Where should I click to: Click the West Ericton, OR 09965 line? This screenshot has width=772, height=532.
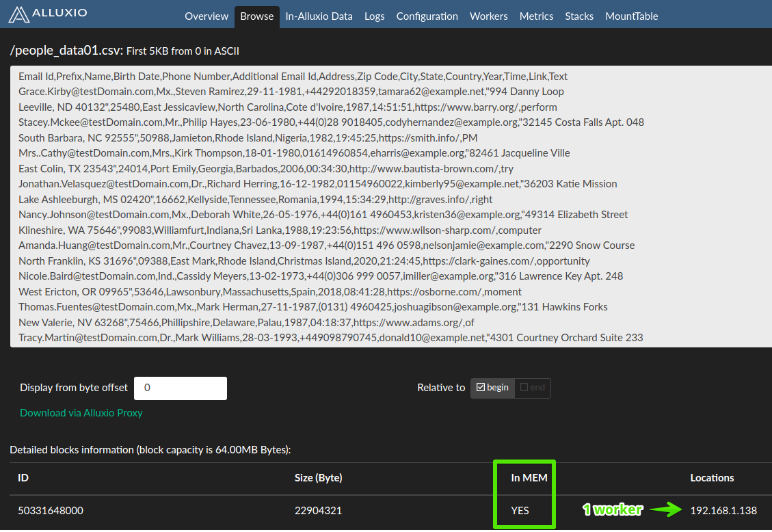click(270, 292)
